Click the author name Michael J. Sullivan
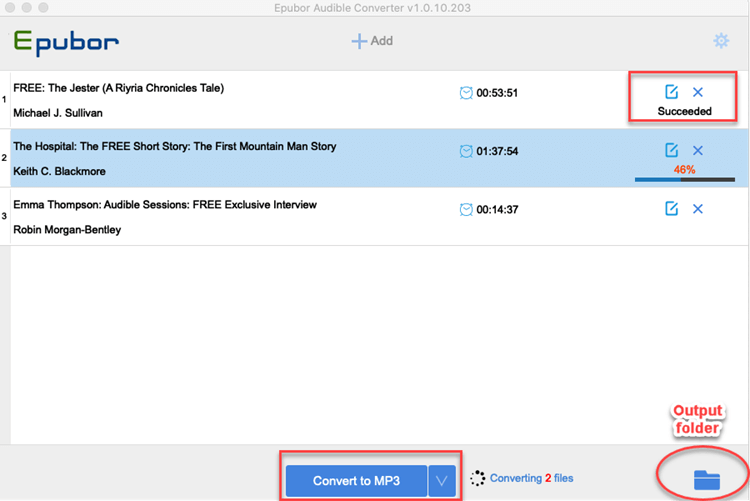The image size is (750, 501). point(58,113)
